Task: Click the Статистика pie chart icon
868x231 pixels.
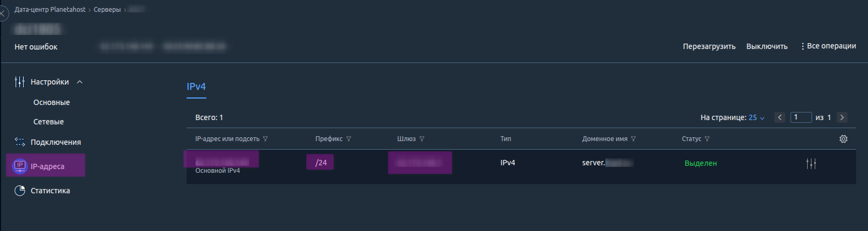Action: (20, 191)
